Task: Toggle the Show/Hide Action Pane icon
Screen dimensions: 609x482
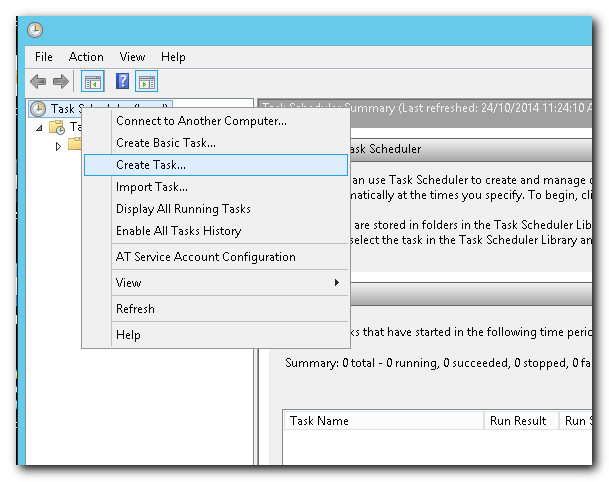Action: [146, 82]
